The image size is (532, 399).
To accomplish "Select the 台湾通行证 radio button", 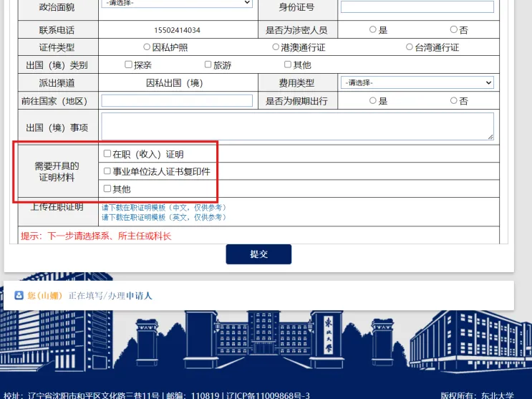I will pyautogui.click(x=410, y=47).
